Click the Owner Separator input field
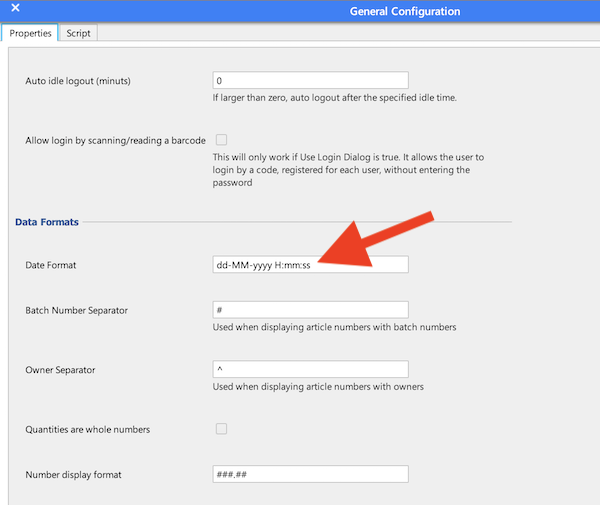 pos(310,369)
